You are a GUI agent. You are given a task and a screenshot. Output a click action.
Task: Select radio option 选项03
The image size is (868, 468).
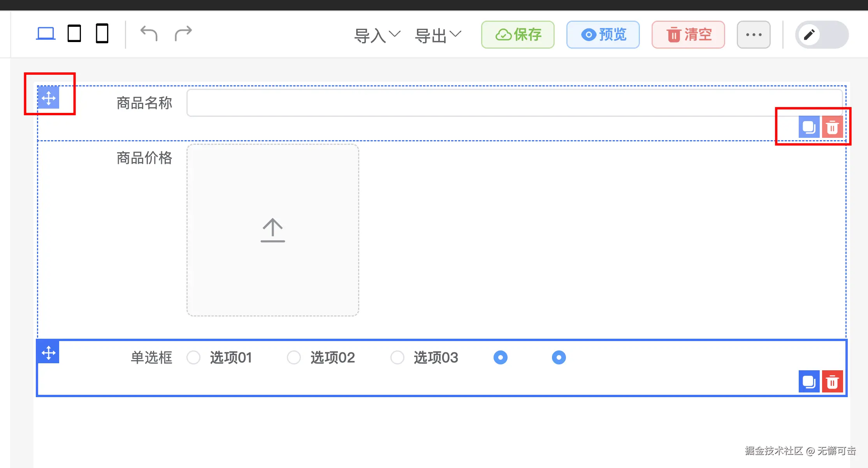point(397,357)
